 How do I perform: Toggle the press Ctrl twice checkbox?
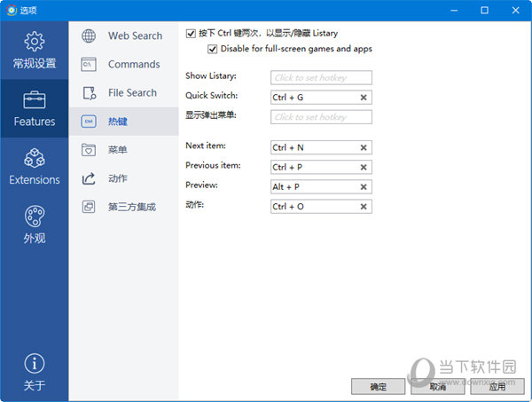(x=191, y=33)
